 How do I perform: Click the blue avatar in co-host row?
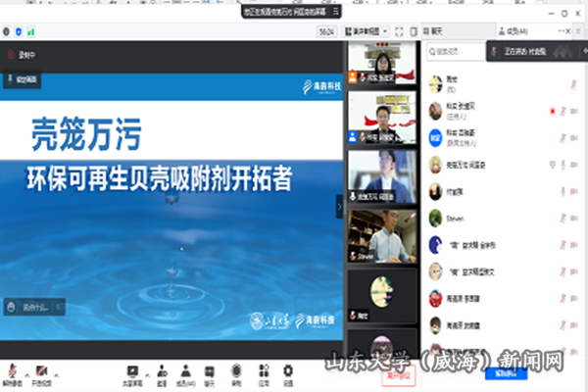click(x=435, y=138)
